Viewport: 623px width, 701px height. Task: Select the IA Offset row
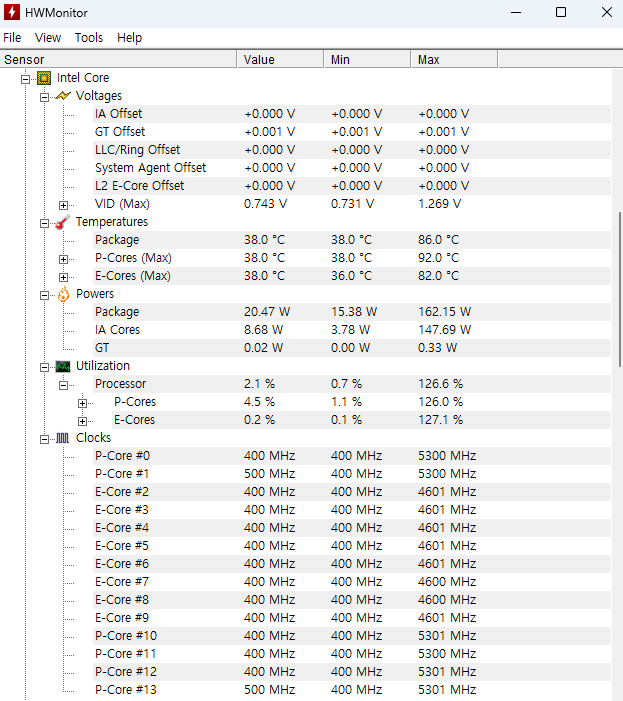coord(352,114)
